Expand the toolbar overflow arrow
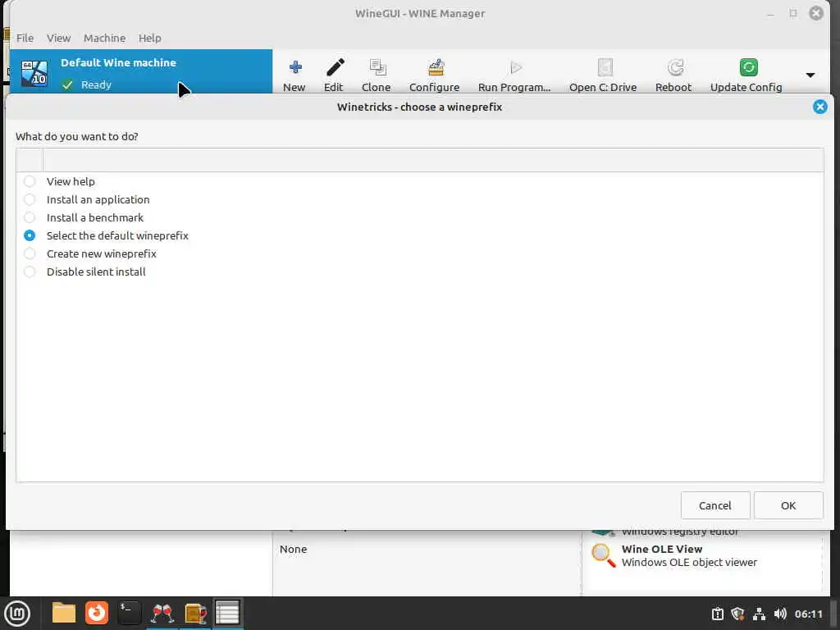This screenshot has height=630, width=840. 810,75
